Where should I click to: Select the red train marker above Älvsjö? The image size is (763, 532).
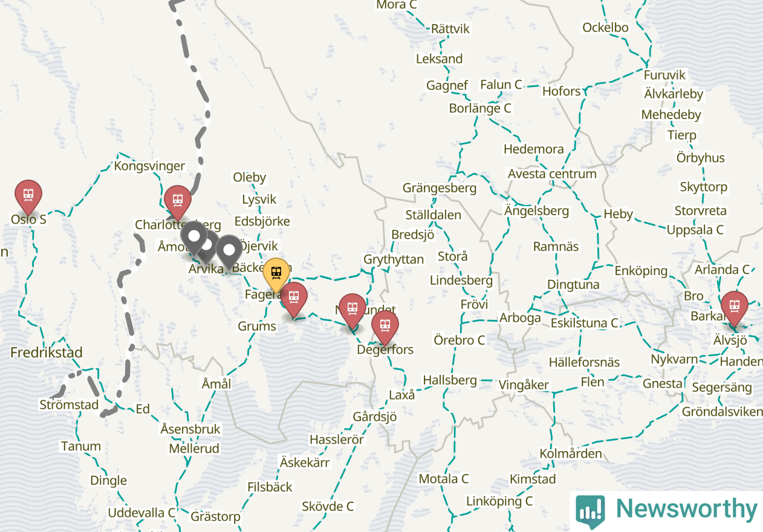click(735, 306)
